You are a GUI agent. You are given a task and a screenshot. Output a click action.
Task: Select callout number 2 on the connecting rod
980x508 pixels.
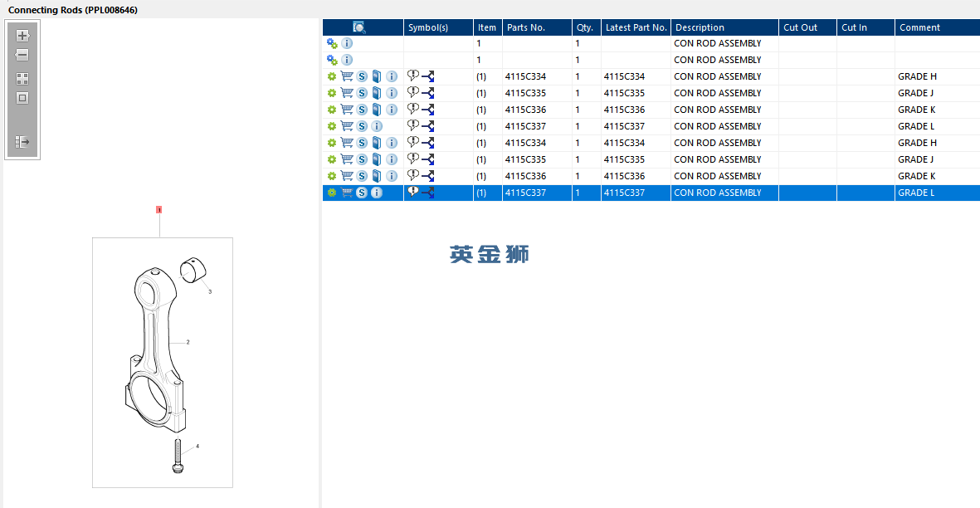click(x=188, y=342)
